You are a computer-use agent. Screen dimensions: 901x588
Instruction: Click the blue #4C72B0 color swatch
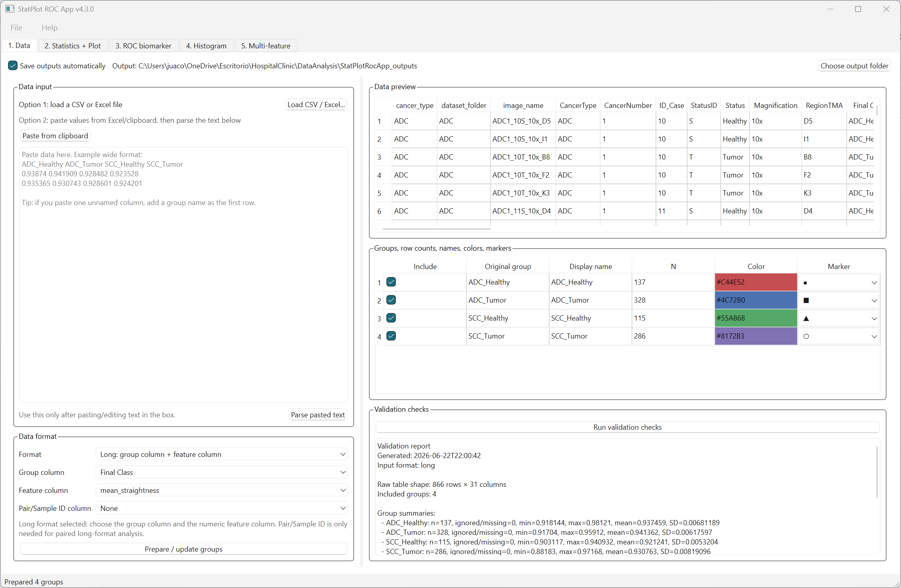(x=756, y=300)
